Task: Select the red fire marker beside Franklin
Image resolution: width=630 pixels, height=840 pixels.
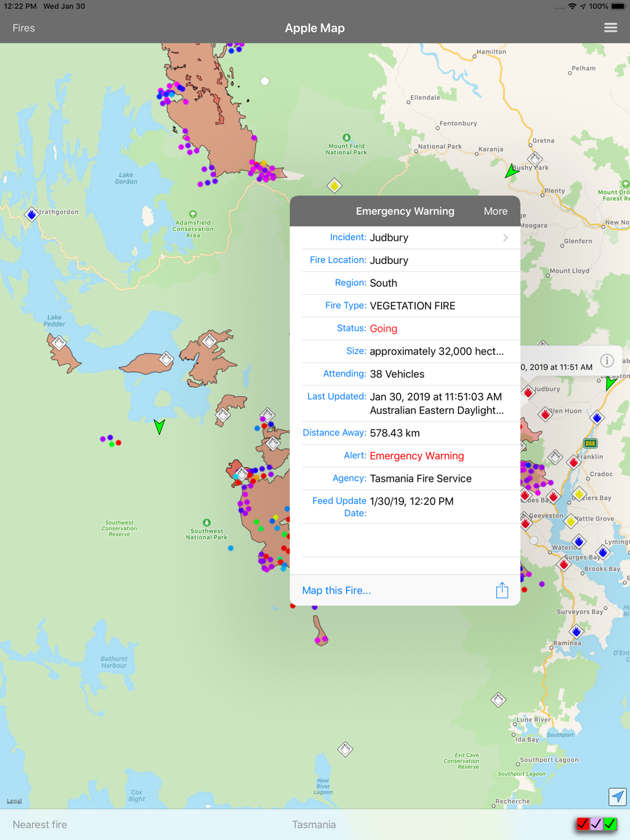Action: [x=573, y=462]
